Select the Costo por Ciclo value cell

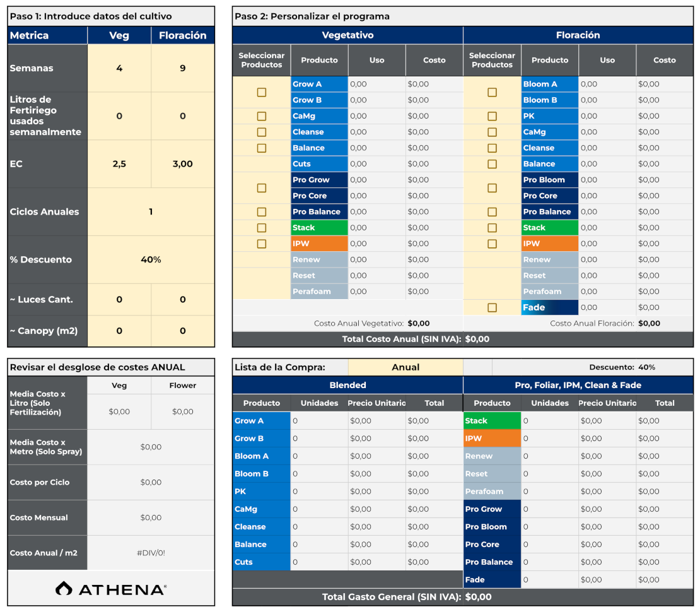pos(151,482)
